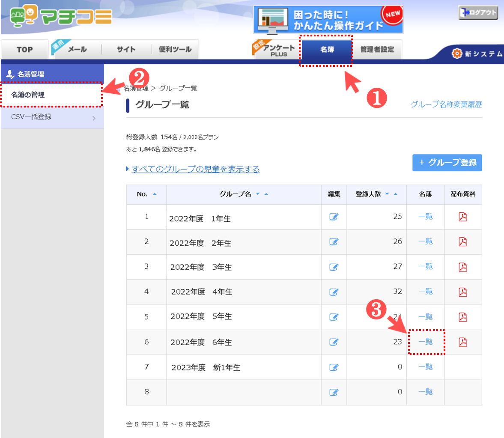Sort 登録人数 column descending arrow
This screenshot has width=504, height=438.
(x=387, y=194)
